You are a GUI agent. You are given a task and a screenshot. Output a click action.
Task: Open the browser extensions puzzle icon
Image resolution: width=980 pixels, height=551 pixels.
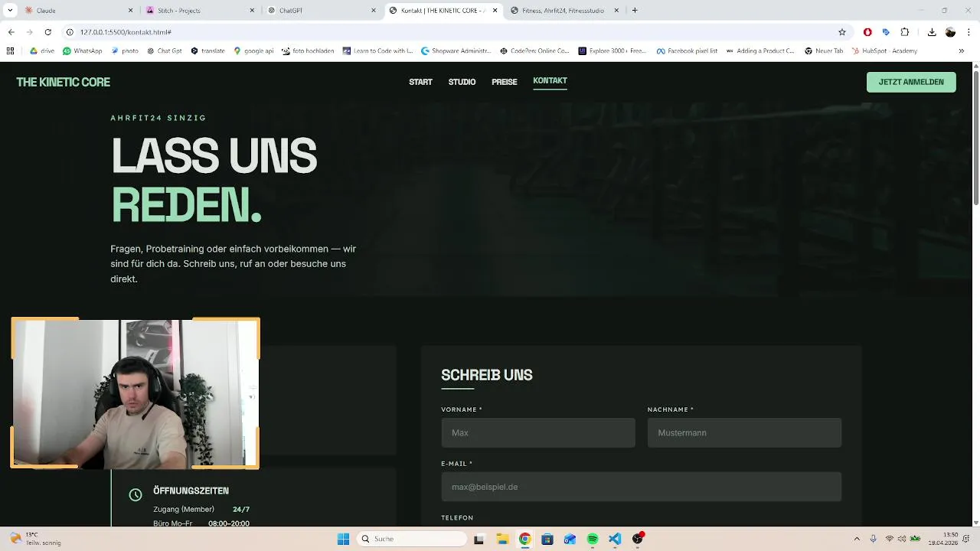pos(905,32)
